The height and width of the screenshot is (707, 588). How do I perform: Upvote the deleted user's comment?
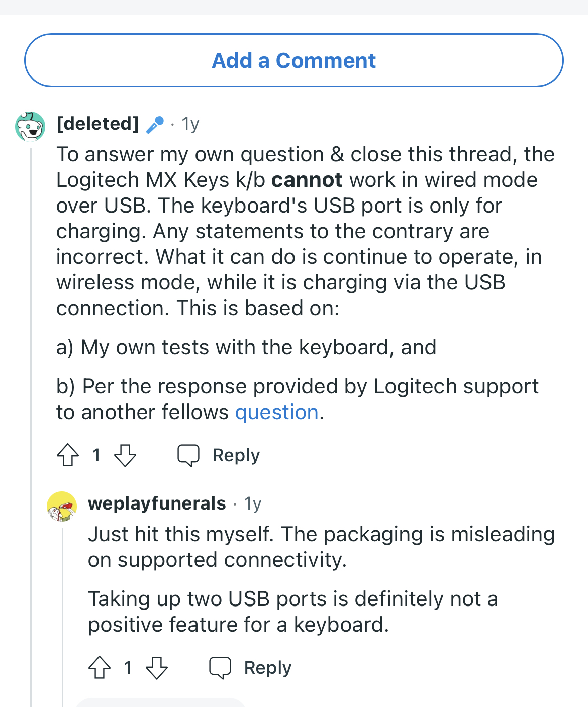pyautogui.click(x=68, y=455)
